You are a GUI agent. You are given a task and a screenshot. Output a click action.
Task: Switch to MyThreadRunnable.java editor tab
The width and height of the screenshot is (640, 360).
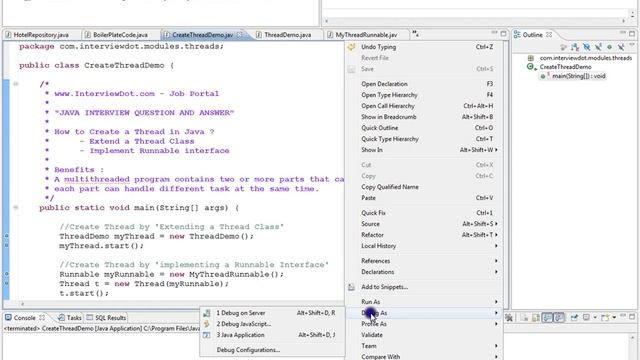click(366, 35)
